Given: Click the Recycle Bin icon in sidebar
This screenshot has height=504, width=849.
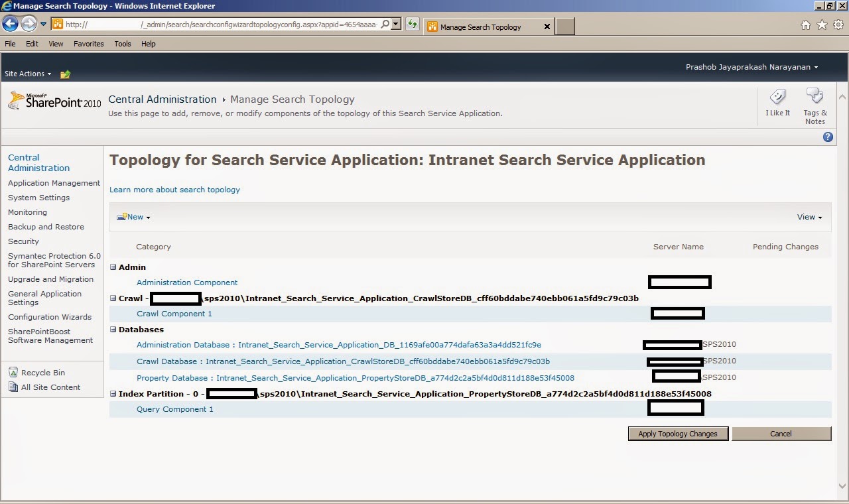Looking at the screenshot, I should click(14, 373).
